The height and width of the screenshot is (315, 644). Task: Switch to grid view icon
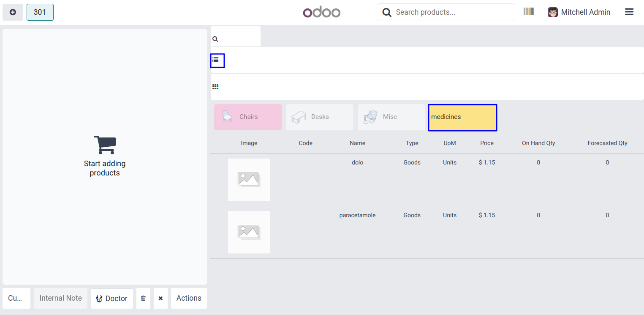215,87
